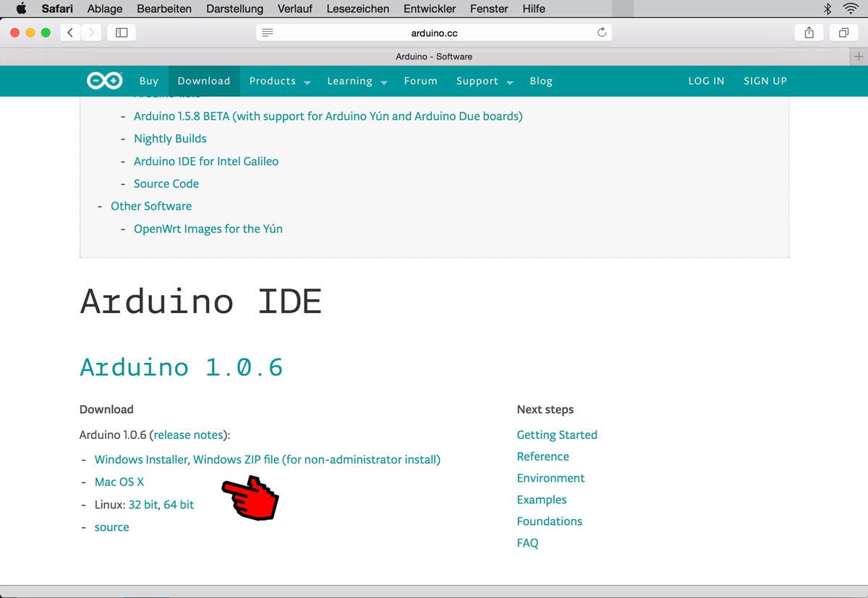
Task: Reload the page with the refresh icon
Action: [x=602, y=33]
